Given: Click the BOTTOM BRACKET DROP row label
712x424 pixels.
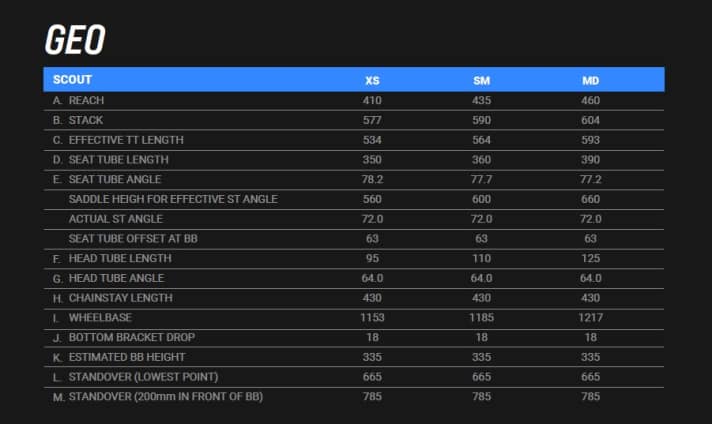Looking at the screenshot, I should (128, 337).
